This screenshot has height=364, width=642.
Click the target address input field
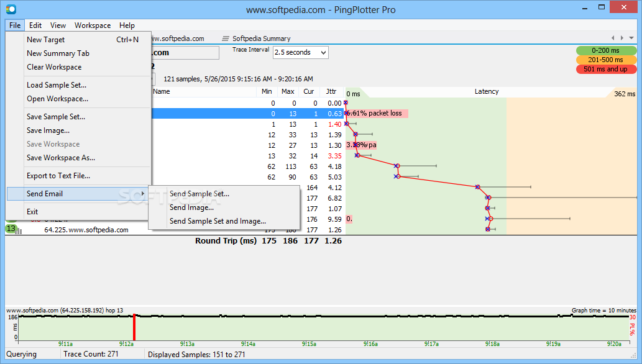(185, 53)
